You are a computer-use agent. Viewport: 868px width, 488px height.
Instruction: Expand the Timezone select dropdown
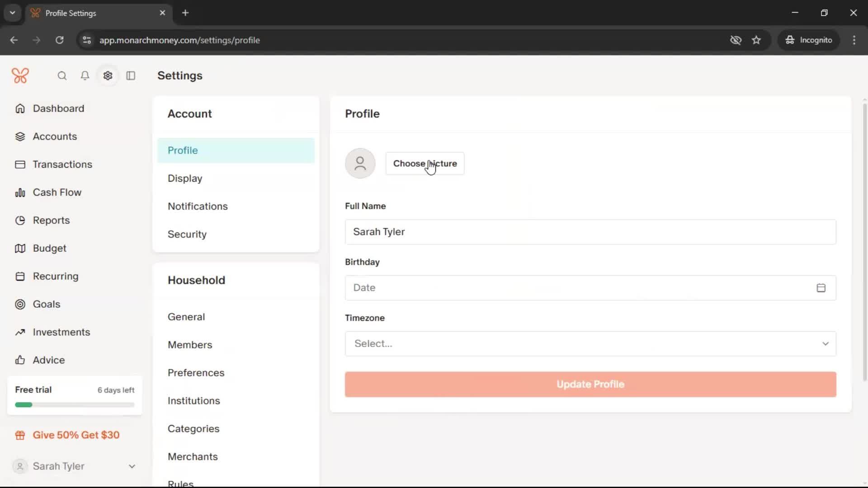pos(590,344)
